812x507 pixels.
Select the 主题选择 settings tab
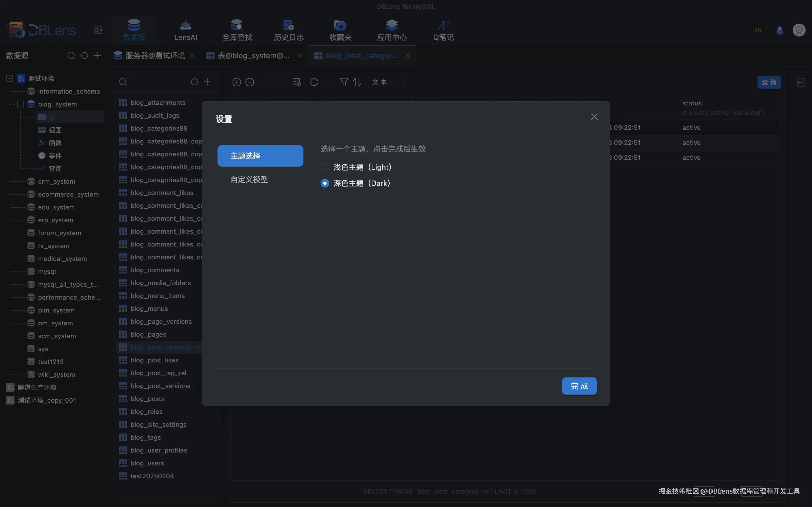click(260, 156)
